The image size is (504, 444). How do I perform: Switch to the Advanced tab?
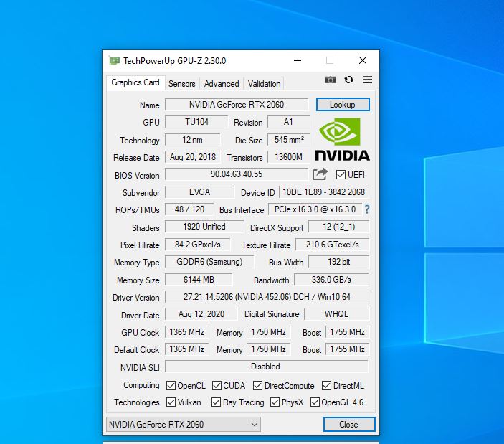pos(222,84)
